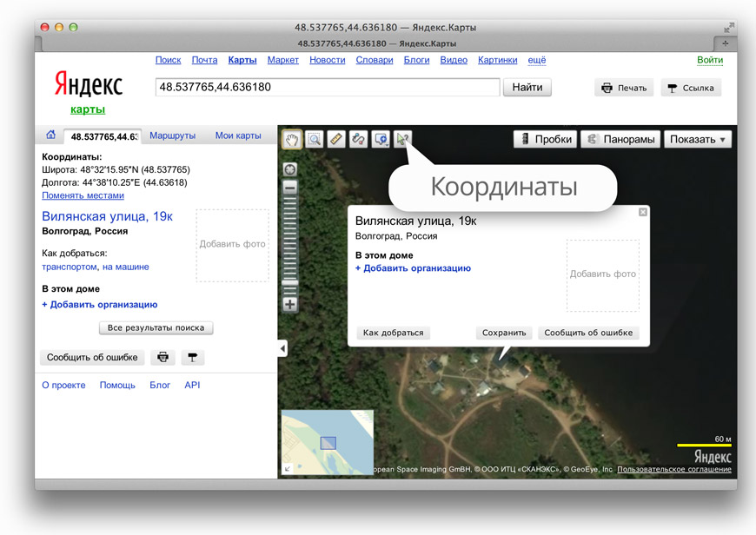
Task: Click the Найти search button
Action: (527, 87)
